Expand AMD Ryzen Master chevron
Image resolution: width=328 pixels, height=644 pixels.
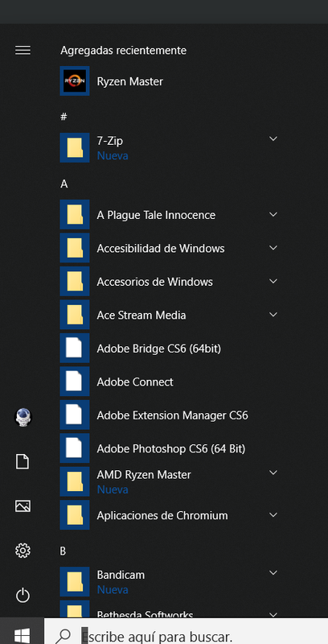click(273, 473)
